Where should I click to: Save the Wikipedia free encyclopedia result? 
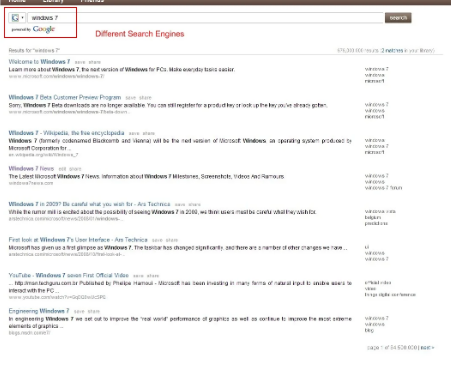134,133
